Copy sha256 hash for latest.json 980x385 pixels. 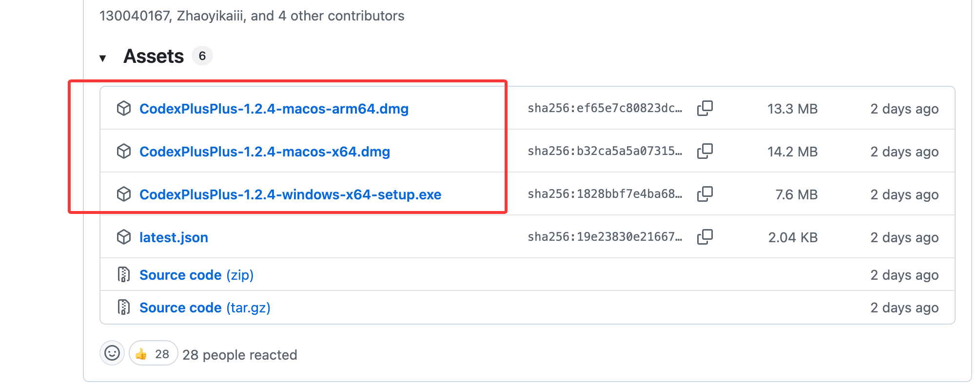[705, 237]
